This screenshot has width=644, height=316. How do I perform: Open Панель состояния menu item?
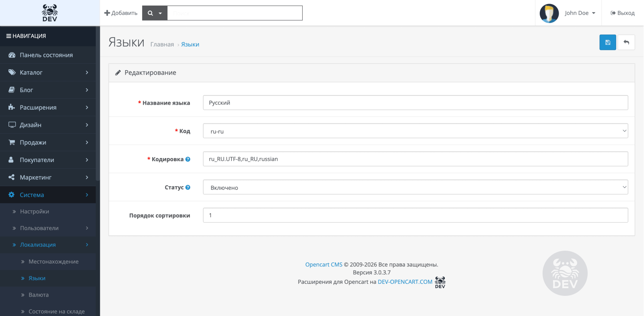tap(48, 55)
